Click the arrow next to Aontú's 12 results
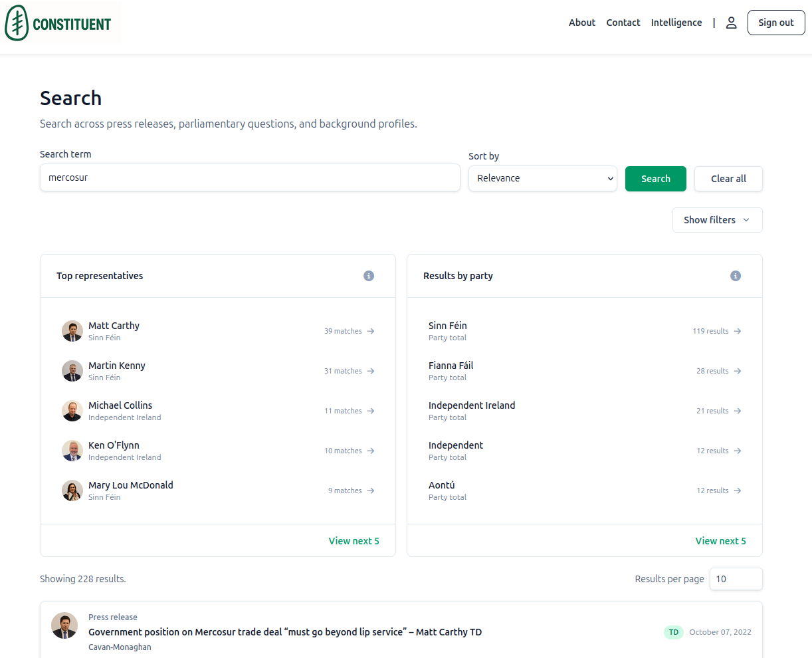812x658 pixels. pyautogui.click(x=738, y=491)
